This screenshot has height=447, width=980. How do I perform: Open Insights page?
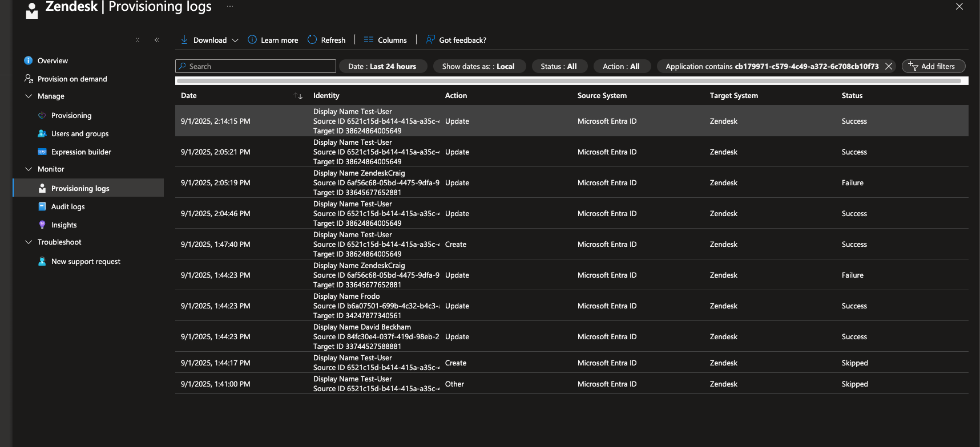coord(64,225)
